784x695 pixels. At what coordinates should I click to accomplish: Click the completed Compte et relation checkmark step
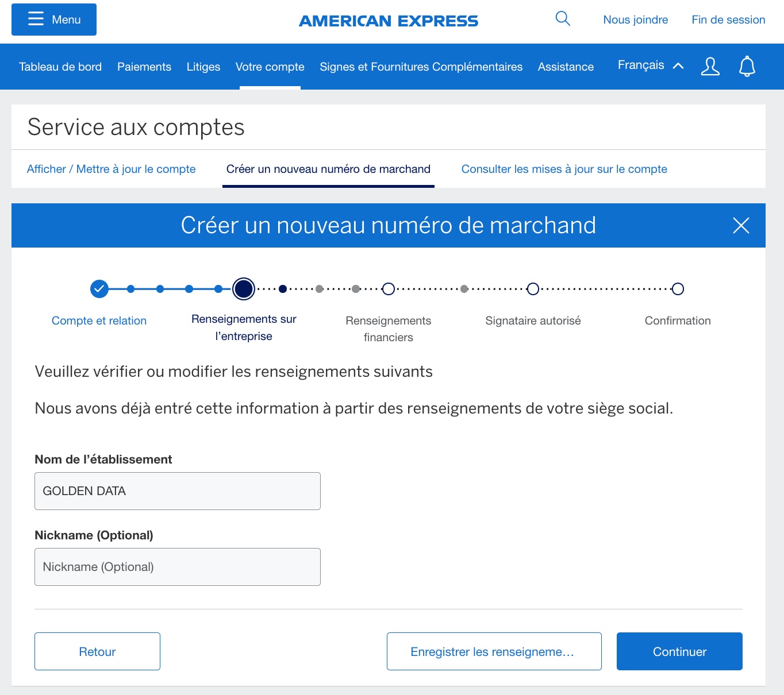point(98,289)
